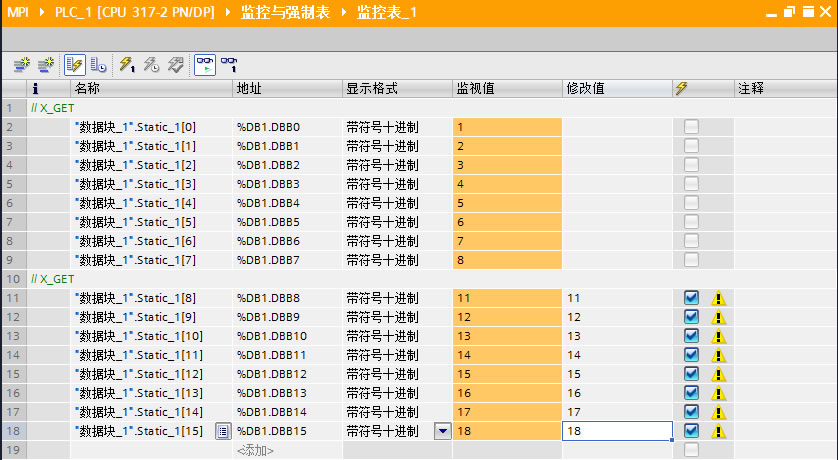The height and width of the screenshot is (460, 838).
Task: Uncheck modify checkbox for Static_1[12] row
Action: (x=691, y=374)
